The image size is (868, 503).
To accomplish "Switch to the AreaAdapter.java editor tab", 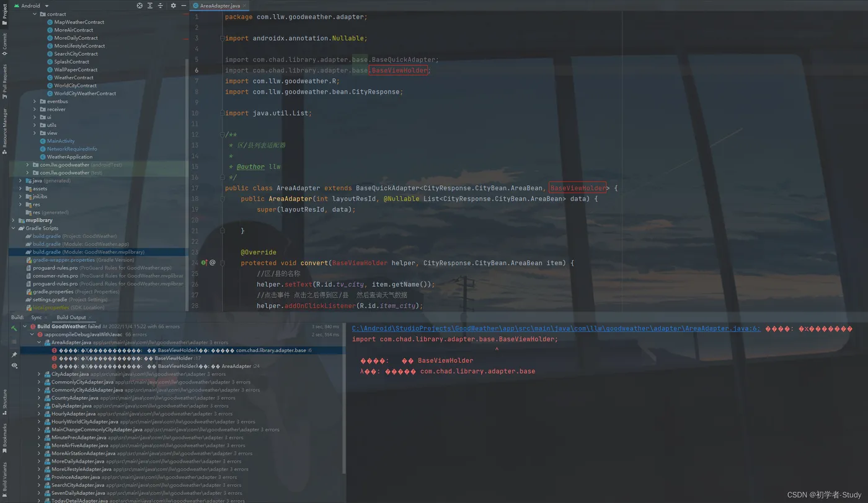I will (219, 6).
